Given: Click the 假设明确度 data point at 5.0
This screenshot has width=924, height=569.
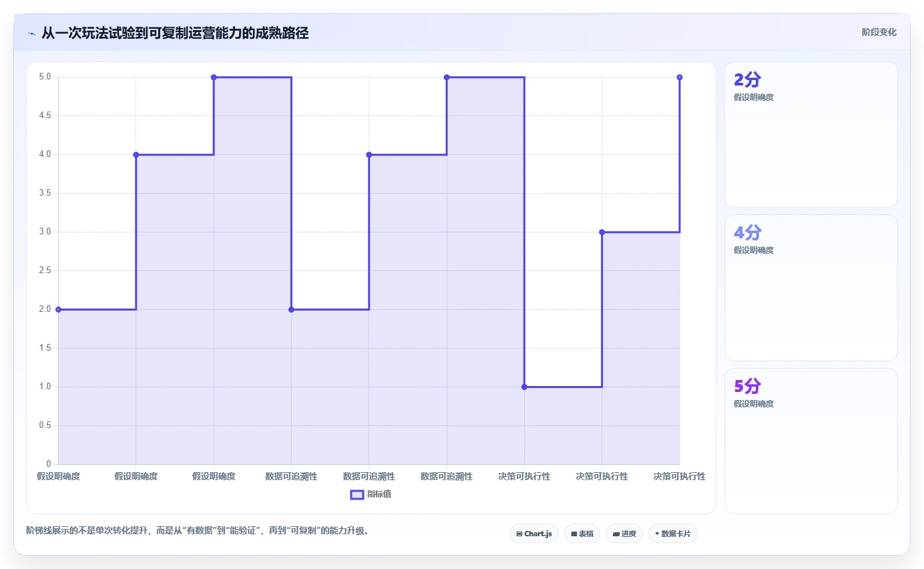Looking at the screenshot, I should click(214, 77).
